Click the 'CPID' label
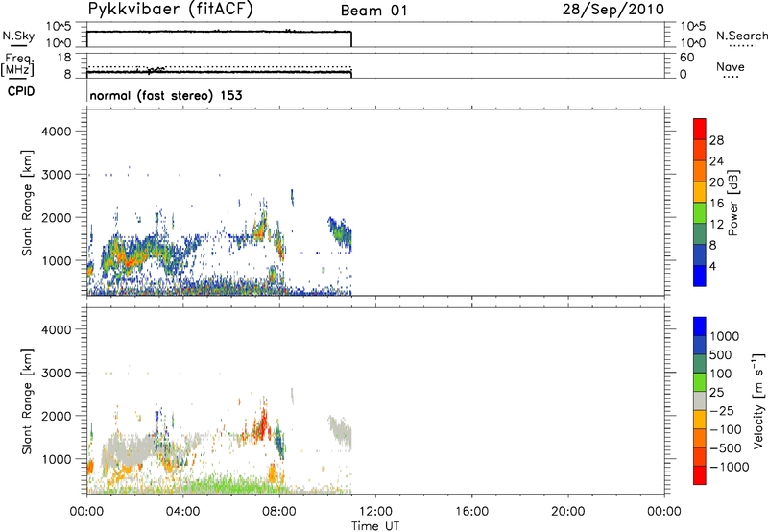 click(x=20, y=91)
